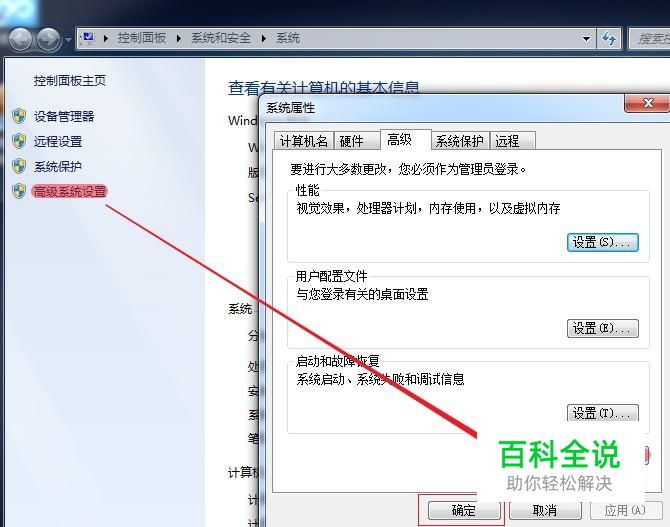Refresh the address bar location

[609, 39]
